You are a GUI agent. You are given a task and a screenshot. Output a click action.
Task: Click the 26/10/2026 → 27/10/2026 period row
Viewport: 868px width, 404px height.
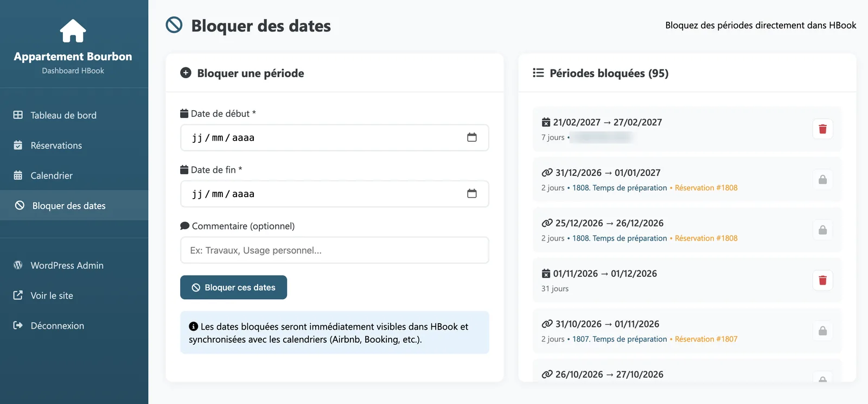pos(687,370)
